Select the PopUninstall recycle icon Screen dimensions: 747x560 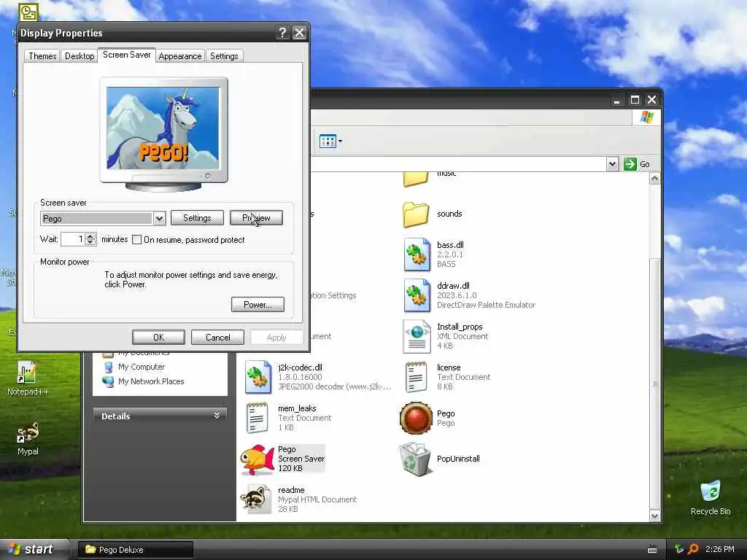[x=416, y=459]
